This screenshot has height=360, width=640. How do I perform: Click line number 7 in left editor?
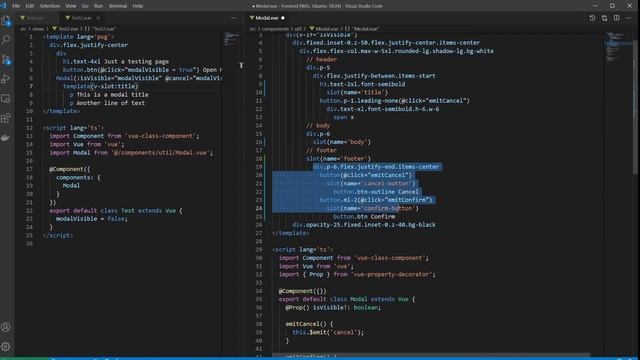click(31, 86)
